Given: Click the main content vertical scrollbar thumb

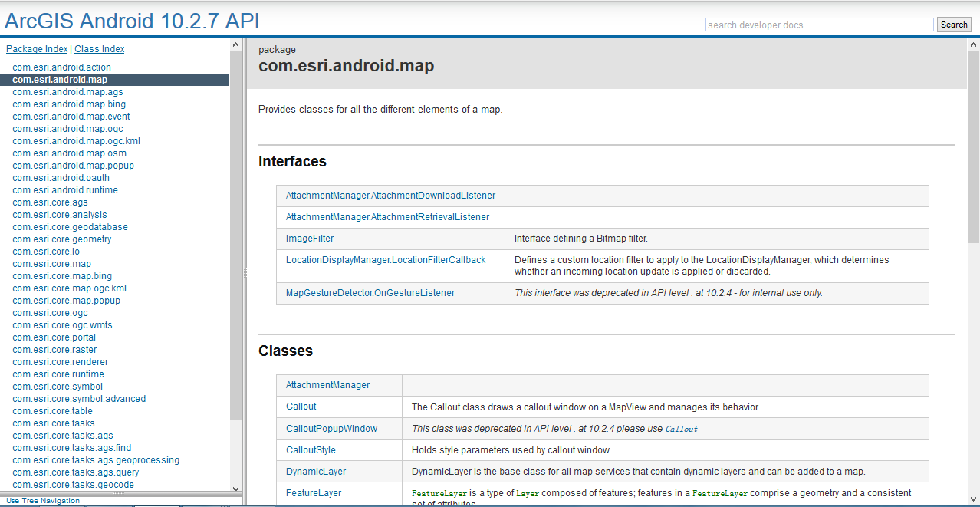Looking at the screenshot, I should tap(973, 148).
